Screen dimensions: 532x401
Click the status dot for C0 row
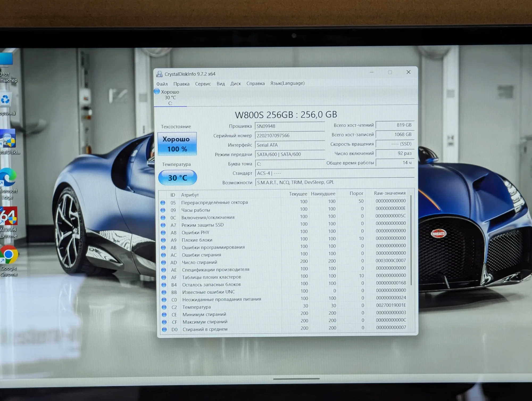(x=164, y=300)
